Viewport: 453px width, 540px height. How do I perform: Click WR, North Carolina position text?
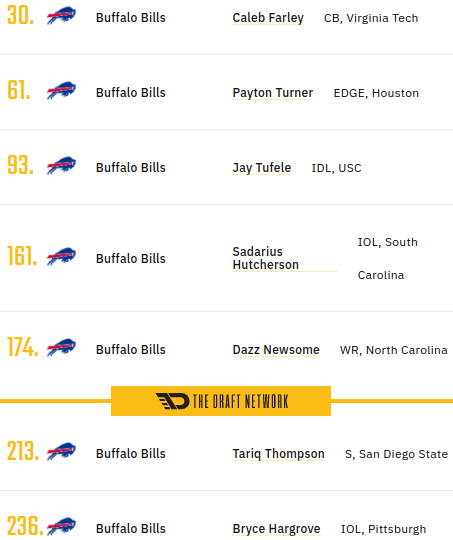coord(393,350)
